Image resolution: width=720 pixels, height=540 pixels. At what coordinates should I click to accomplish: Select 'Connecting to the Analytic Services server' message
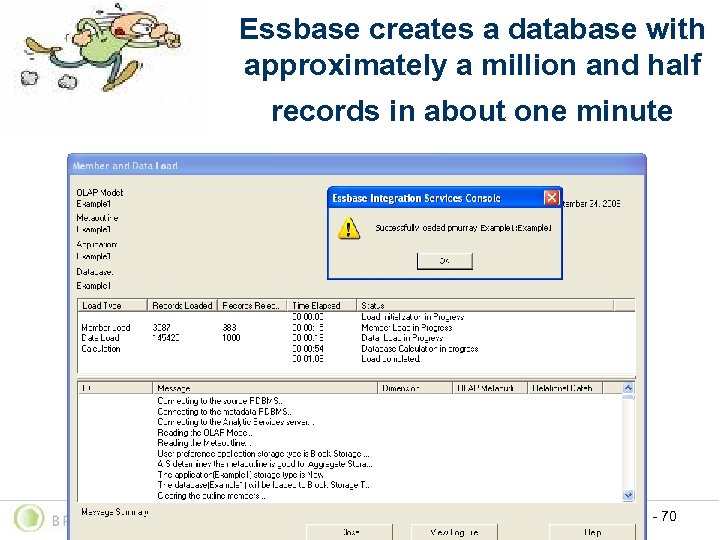point(236,422)
